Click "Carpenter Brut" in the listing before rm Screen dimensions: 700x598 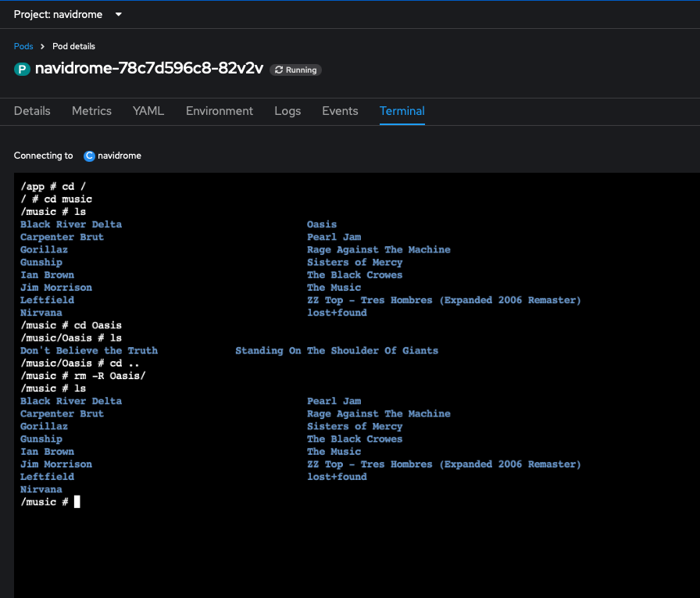[x=62, y=237]
